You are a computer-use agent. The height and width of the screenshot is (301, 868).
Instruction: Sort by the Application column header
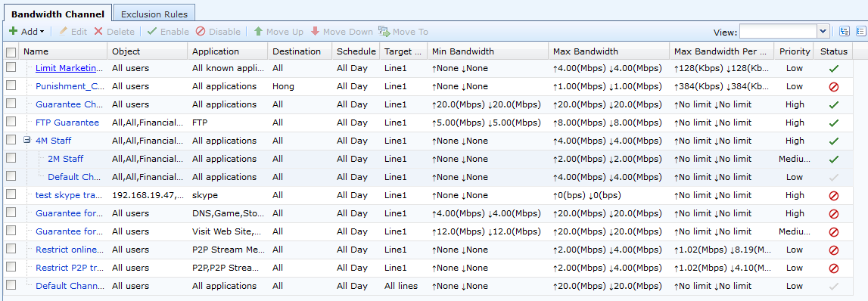[x=228, y=51]
